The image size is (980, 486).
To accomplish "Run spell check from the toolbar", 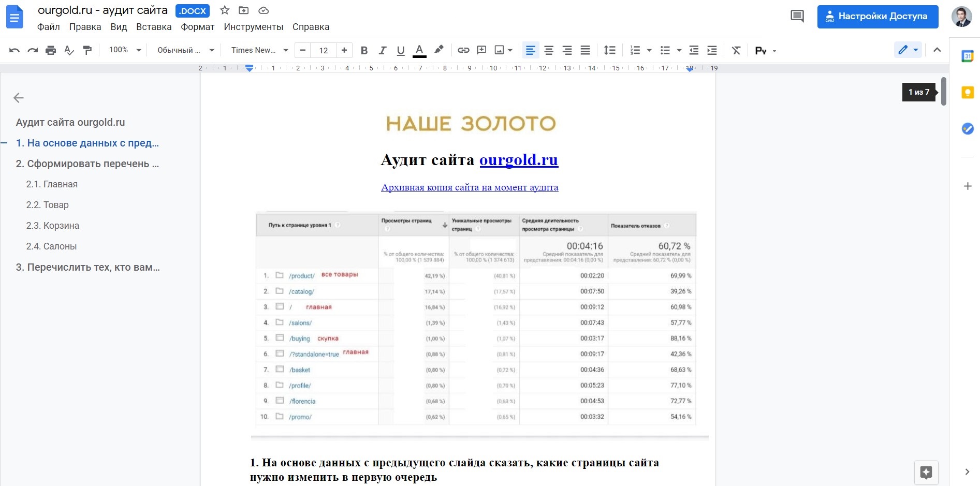I will pos(69,50).
